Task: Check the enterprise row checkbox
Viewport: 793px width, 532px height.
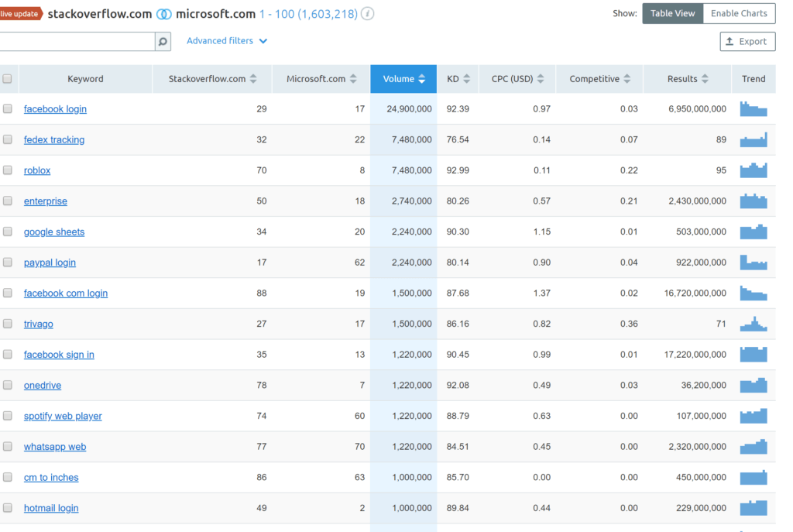Action: (7, 201)
